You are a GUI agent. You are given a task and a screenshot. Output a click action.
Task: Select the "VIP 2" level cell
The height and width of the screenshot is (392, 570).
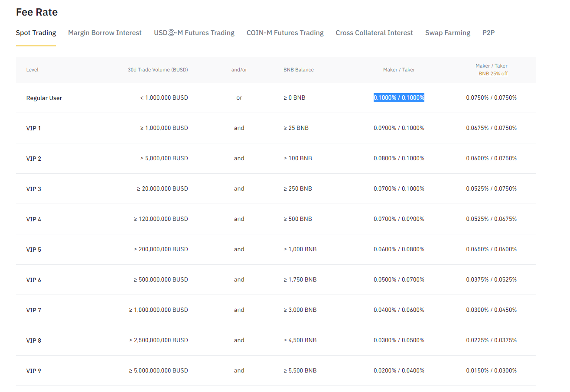click(x=34, y=159)
